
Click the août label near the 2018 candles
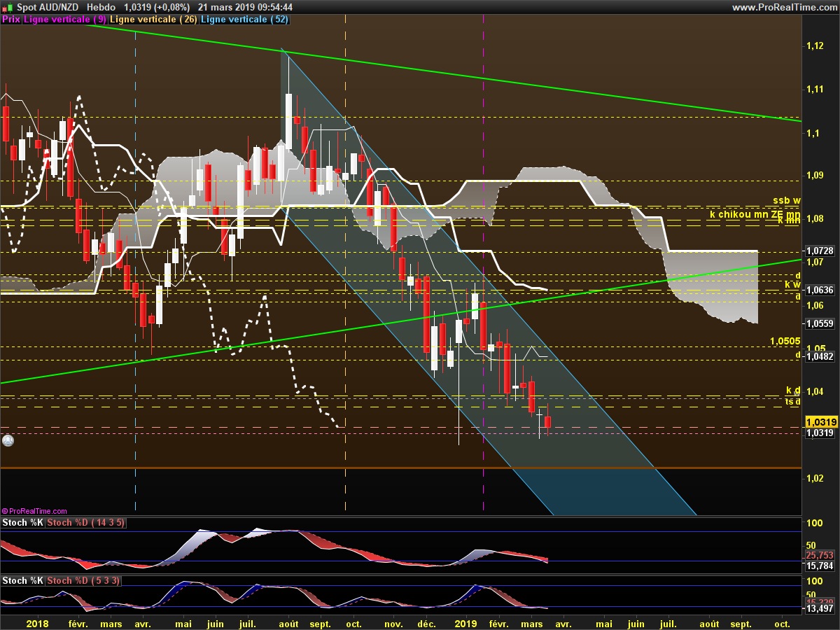(288, 623)
